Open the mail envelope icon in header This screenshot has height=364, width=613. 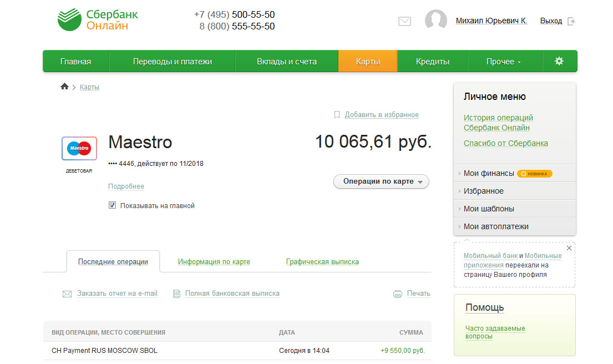click(404, 21)
